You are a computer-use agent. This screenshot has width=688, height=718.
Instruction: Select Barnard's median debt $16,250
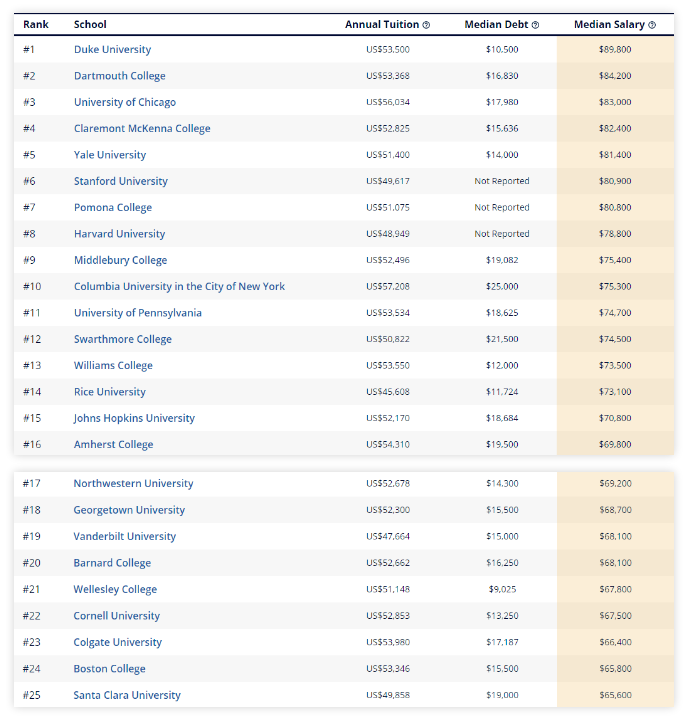pos(502,563)
